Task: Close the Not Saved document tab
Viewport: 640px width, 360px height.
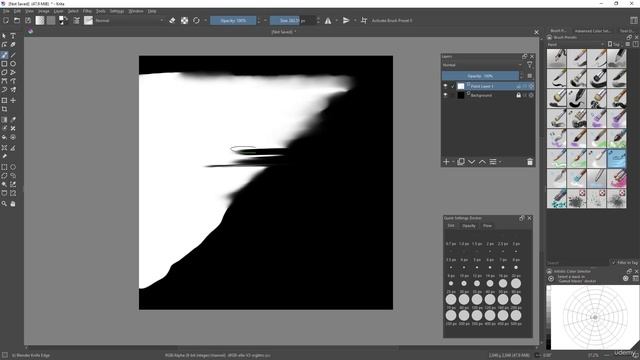Action: coord(536,32)
